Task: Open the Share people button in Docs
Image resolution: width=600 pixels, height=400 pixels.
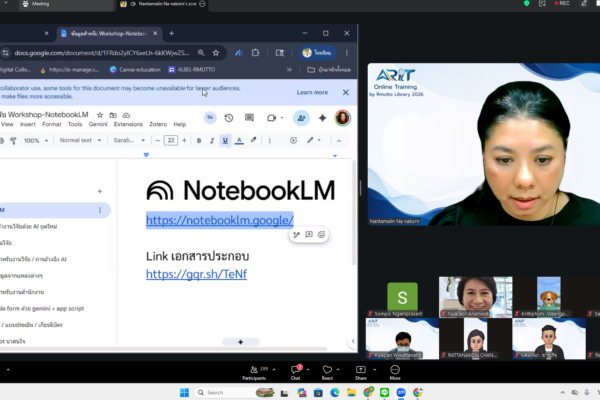Action: (x=302, y=118)
